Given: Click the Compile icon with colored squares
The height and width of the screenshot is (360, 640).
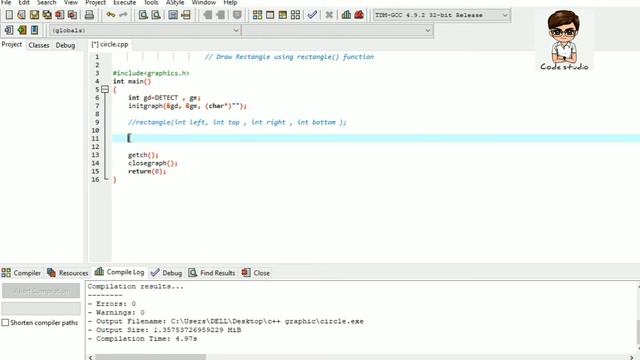Looking at the screenshot, I should tap(257, 15).
